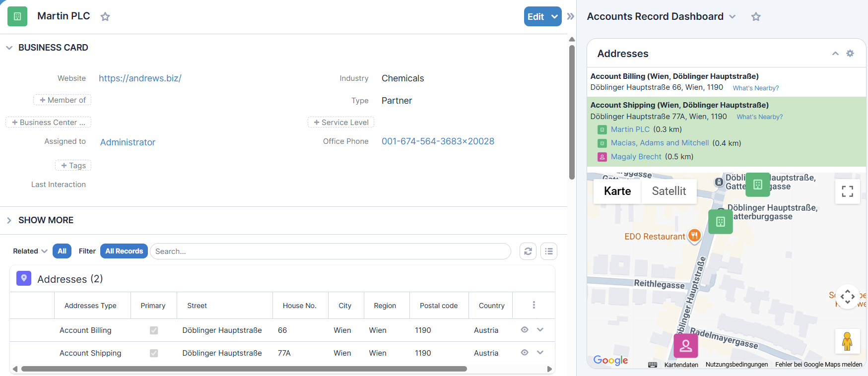Click green icon beside Martin PLC nearby entry

pyautogui.click(x=602, y=129)
